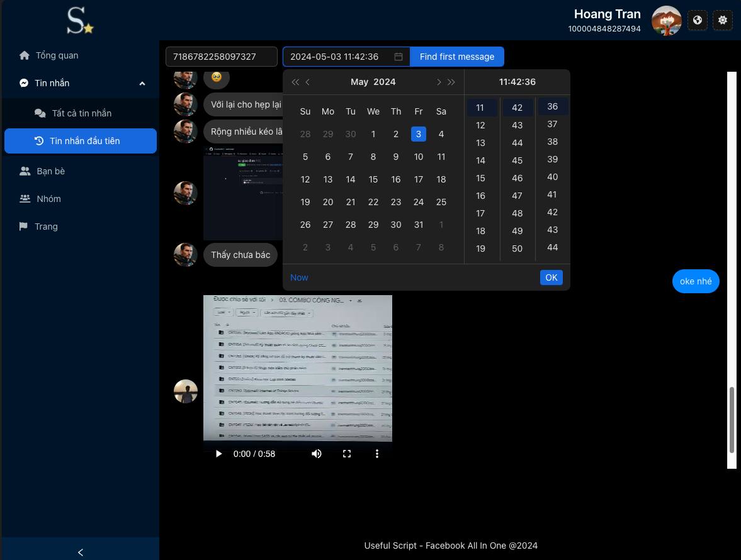This screenshot has width=741, height=560.
Task: Open the Hoang Tran profile avatar
Action: point(666,21)
